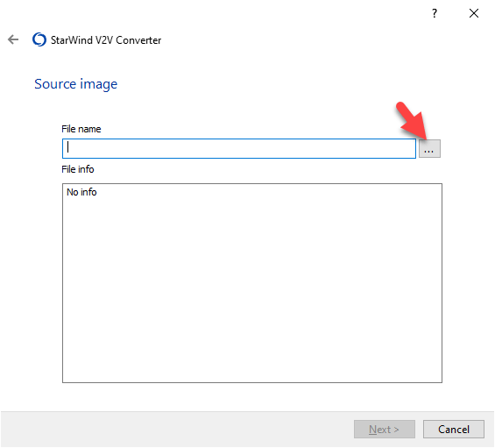Click the 'File info' label

[x=78, y=169]
